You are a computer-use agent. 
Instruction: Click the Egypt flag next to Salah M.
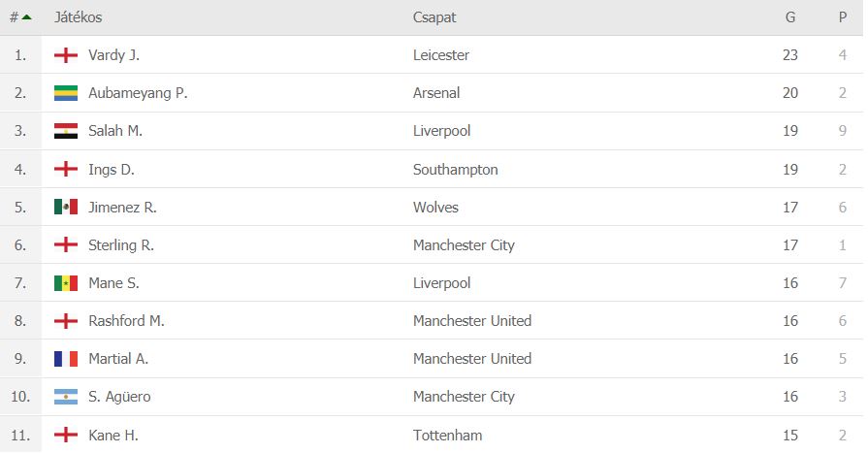click(x=65, y=131)
